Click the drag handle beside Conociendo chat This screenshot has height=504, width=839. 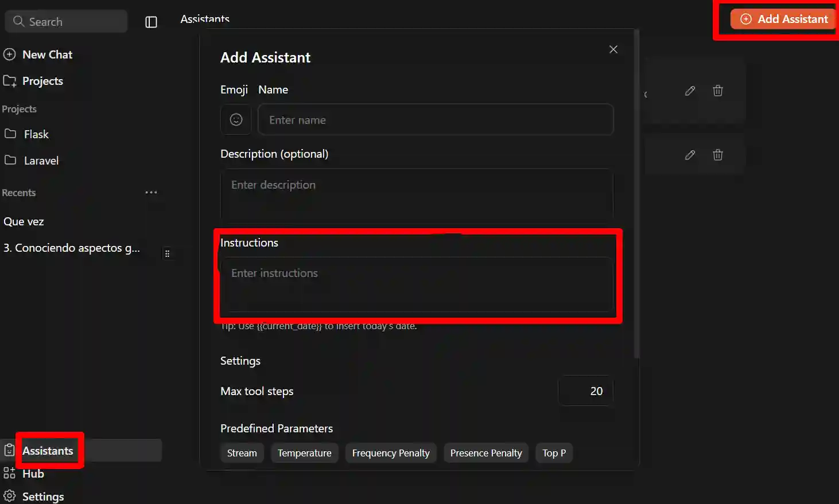point(167,253)
